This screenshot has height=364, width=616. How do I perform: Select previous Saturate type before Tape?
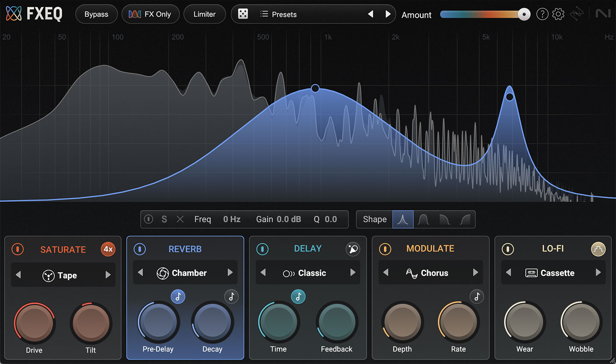coord(18,275)
